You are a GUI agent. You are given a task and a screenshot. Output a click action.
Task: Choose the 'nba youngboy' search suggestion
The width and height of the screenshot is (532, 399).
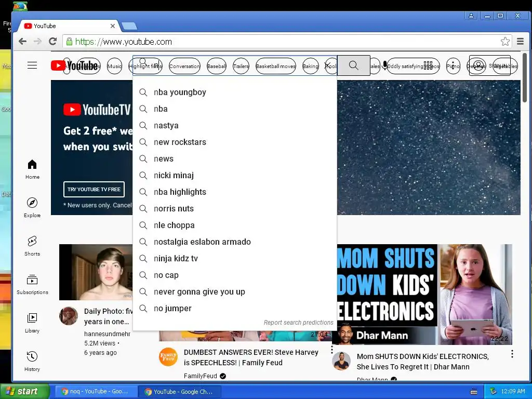click(x=235, y=92)
